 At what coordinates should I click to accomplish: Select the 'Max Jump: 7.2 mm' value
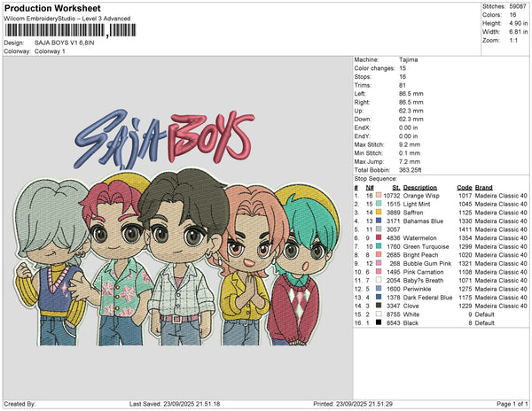410,161
